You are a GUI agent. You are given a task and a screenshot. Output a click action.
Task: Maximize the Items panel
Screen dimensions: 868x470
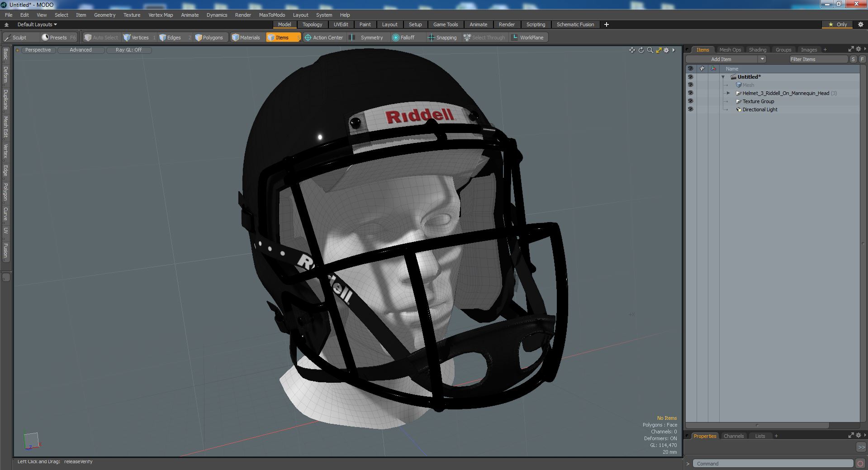pyautogui.click(x=851, y=49)
